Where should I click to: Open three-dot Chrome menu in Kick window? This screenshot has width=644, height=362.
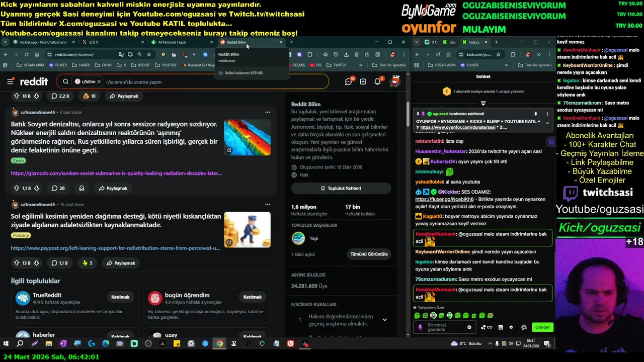pyautogui.click(x=548, y=54)
